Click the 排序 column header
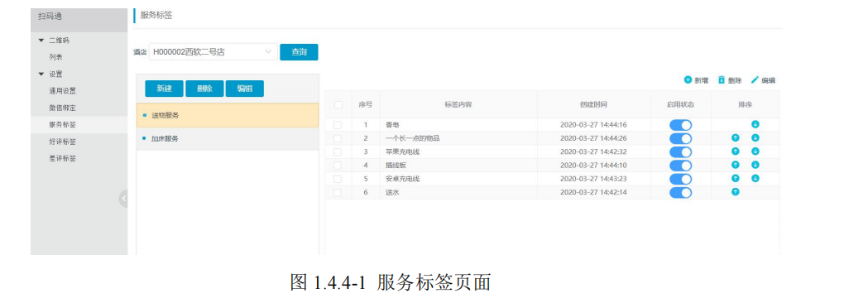This screenshot has height=303, width=868. tap(745, 104)
